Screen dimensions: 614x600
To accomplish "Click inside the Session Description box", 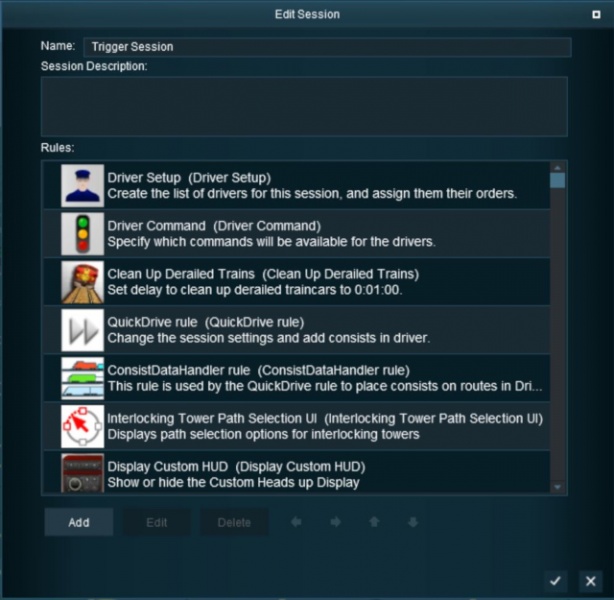I will click(304, 105).
